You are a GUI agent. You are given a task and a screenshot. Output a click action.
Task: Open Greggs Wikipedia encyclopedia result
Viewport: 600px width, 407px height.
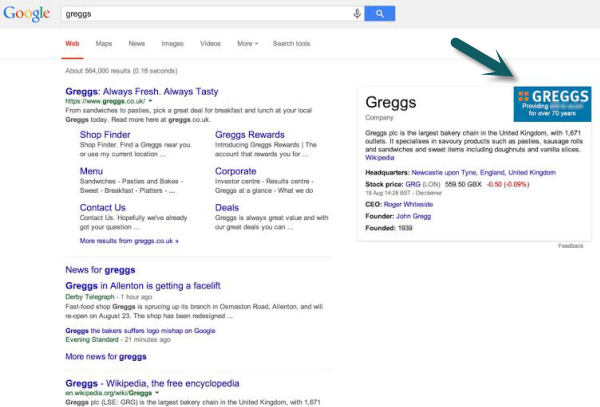click(x=152, y=383)
